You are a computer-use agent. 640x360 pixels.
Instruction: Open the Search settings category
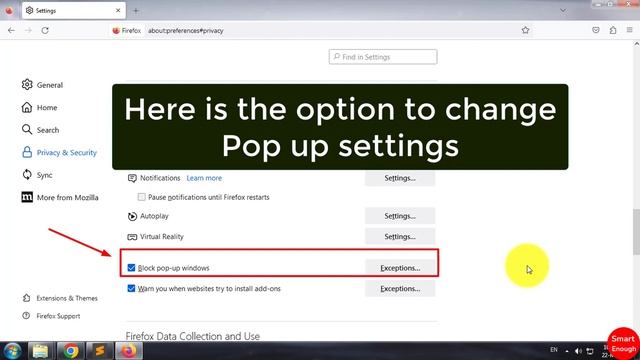(x=40, y=130)
